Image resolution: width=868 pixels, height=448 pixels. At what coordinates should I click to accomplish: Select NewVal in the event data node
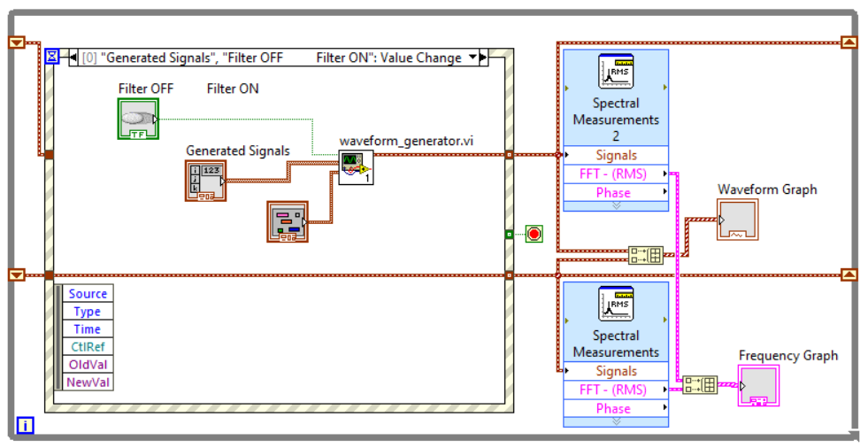[x=88, y=382]
